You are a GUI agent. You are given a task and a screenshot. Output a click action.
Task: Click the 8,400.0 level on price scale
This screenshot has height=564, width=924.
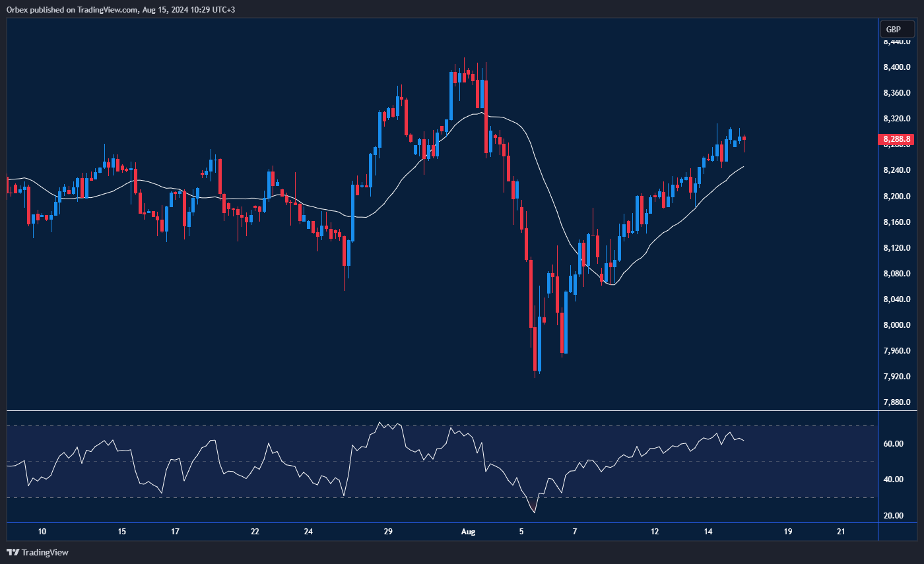click(897, 67)
